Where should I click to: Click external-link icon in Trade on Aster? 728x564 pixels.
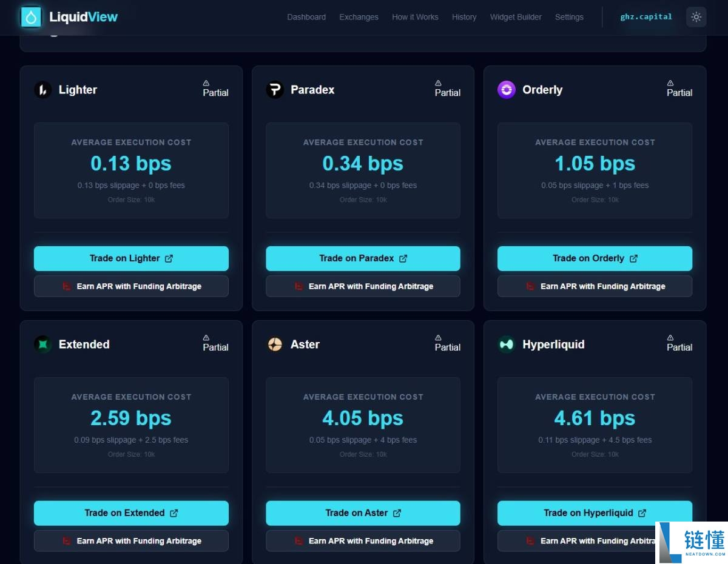pos(397,513)
